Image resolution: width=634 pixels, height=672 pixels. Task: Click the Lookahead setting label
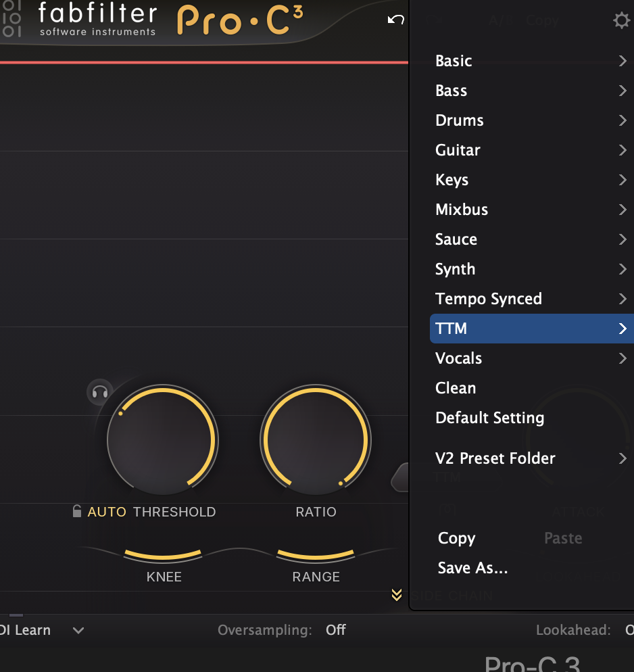pyautogui.click(x=573, y=630)
